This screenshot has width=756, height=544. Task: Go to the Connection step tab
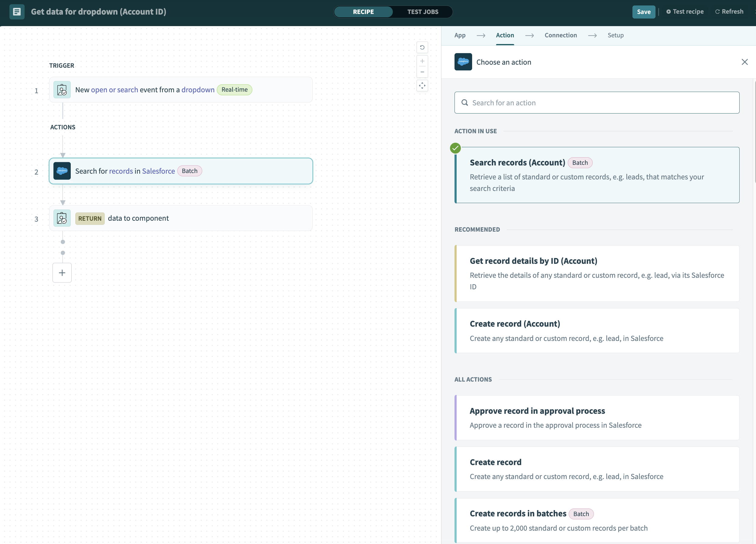(560, 35)
